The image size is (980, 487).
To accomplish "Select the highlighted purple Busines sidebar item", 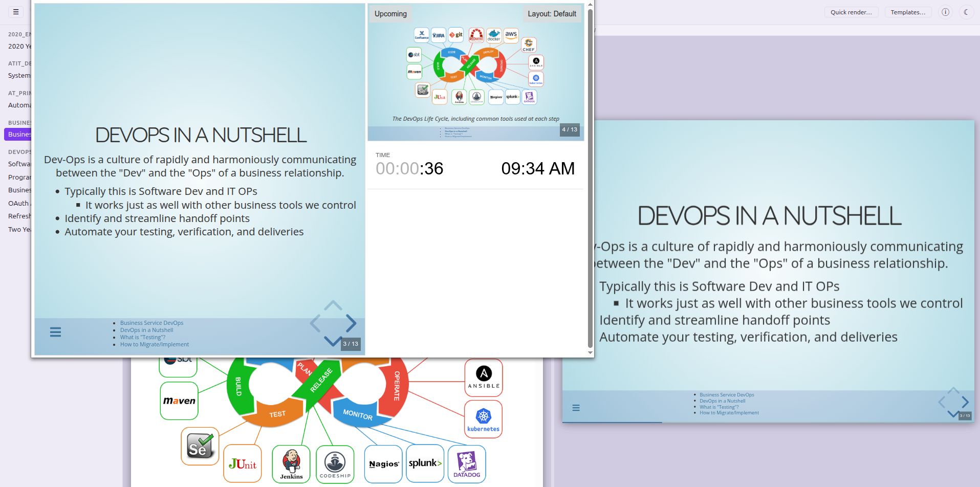I will [x=18, y=135].
